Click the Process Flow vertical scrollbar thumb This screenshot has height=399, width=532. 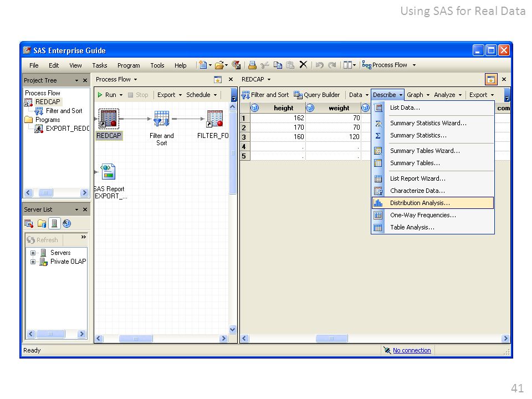click(x=233, y=153)
